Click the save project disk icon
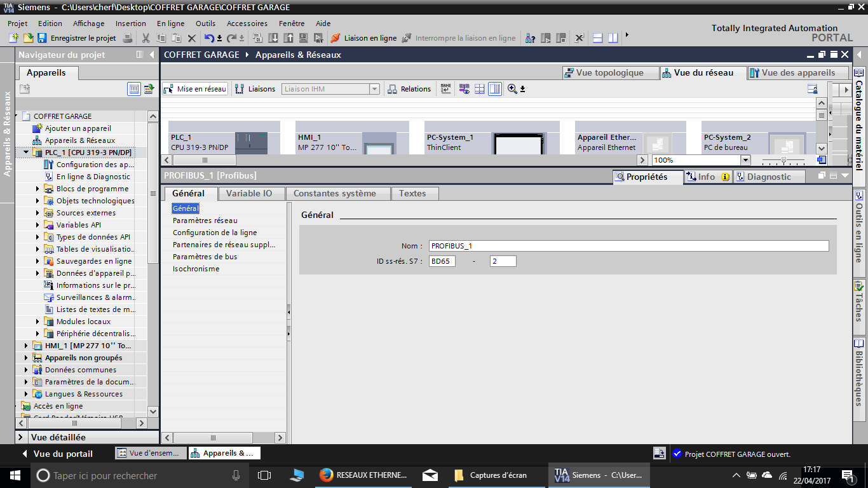The height and width of the screenshot is (488, 868). (x=42, y=38)
